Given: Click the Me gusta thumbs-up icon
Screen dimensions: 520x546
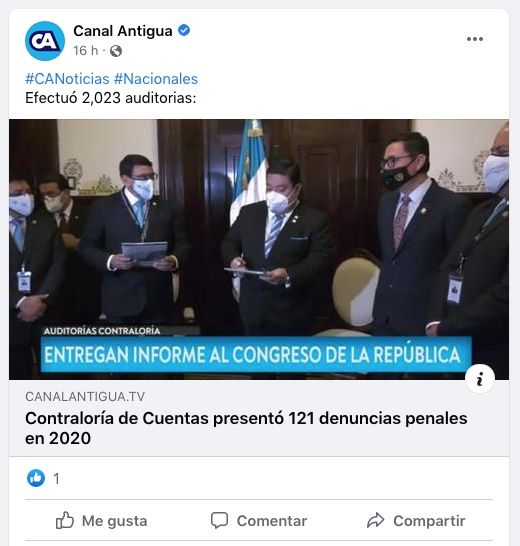Looking at the screenshot, I should coord(65,521).
